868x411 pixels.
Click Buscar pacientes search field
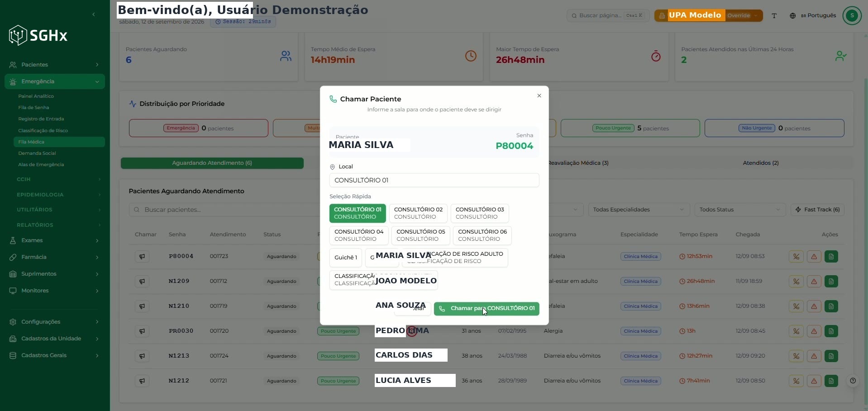tap(224, 210)
